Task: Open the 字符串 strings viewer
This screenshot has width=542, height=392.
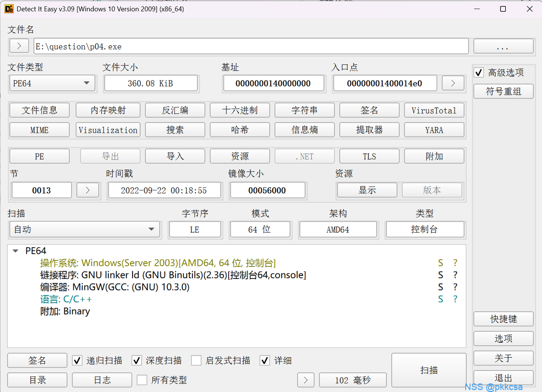Action: [x=304, y=110]
